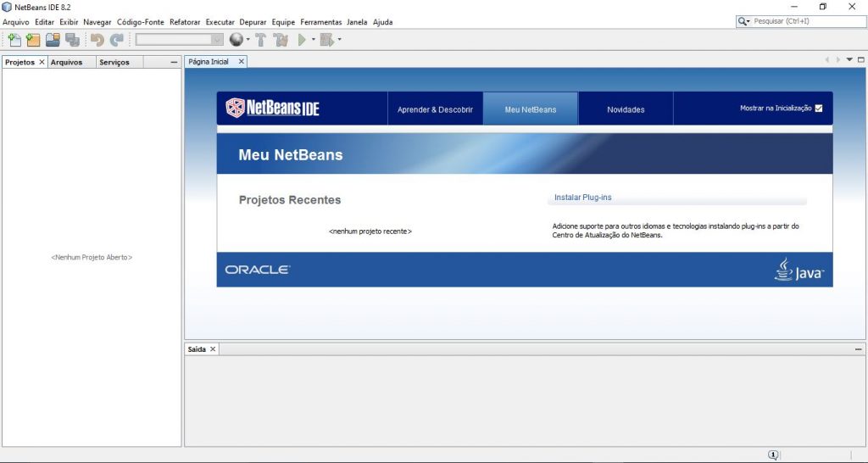Click the Instalar Plug-ins link

tap(583, 198)
